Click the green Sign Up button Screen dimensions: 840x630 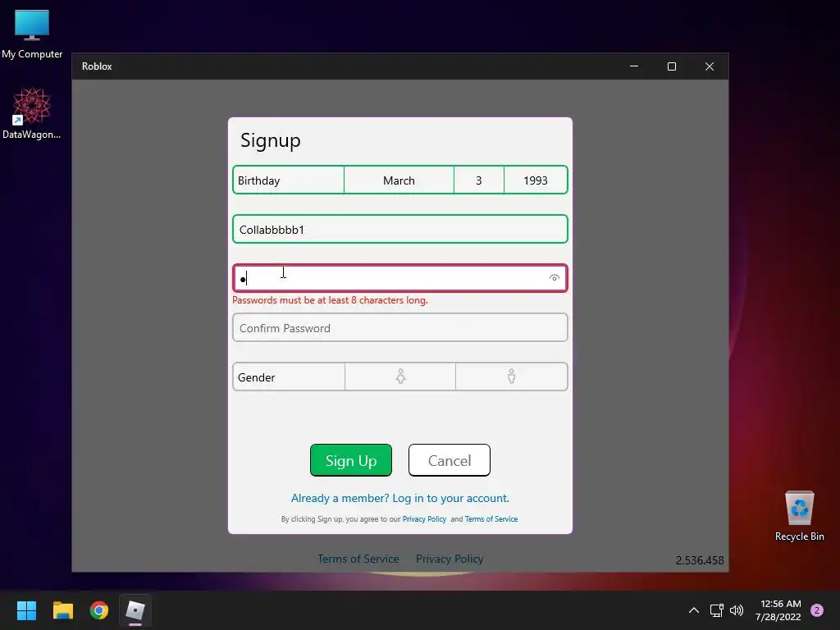(x=351, y=460)
